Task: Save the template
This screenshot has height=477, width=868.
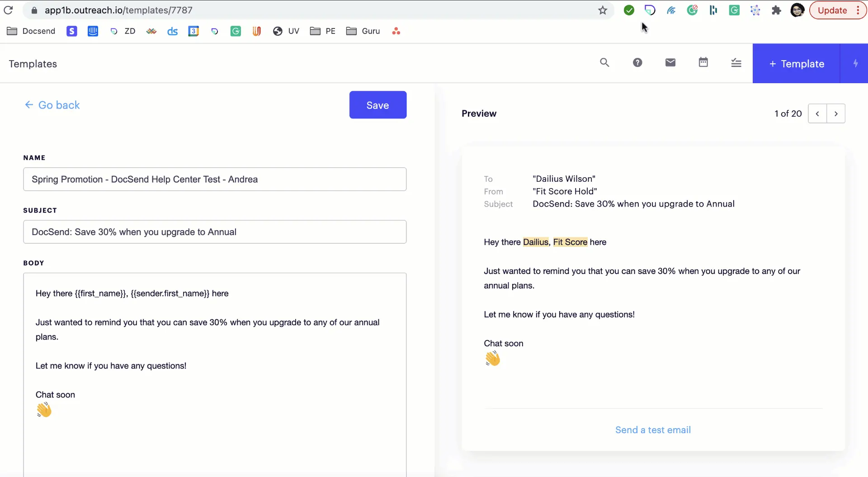Action: pos(378,105)
